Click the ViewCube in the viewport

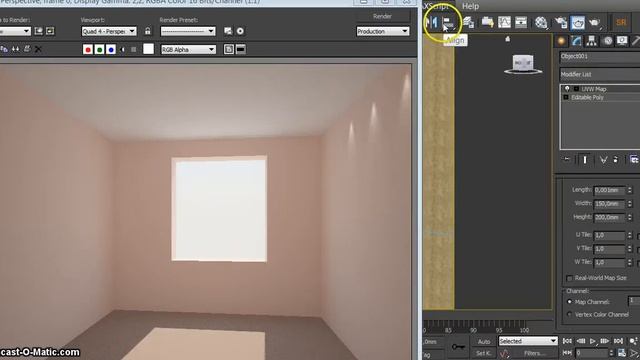tap(523, 64)
